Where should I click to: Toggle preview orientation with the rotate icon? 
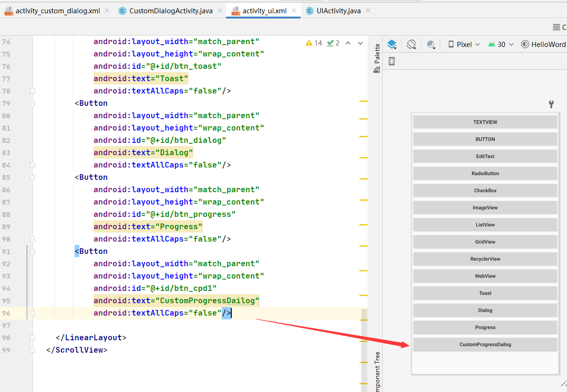(411, 45)
